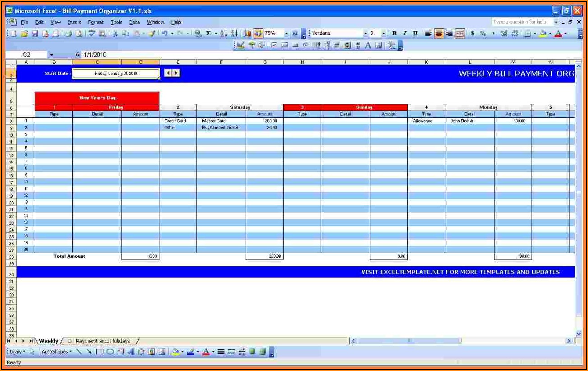This screenshot has width=588, height=371.
Task: Open the Verdana font name dropdown
Action: (365, 33)
